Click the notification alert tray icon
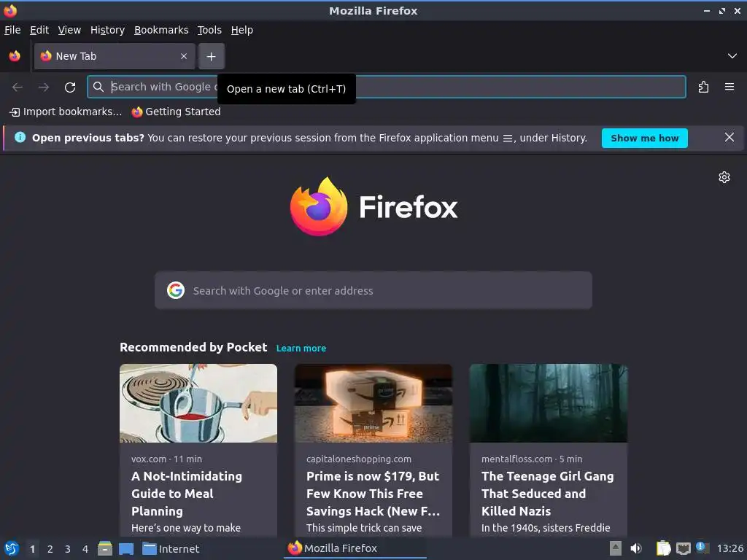The height and width of the screenshot is (560, 747). (701, 547)
